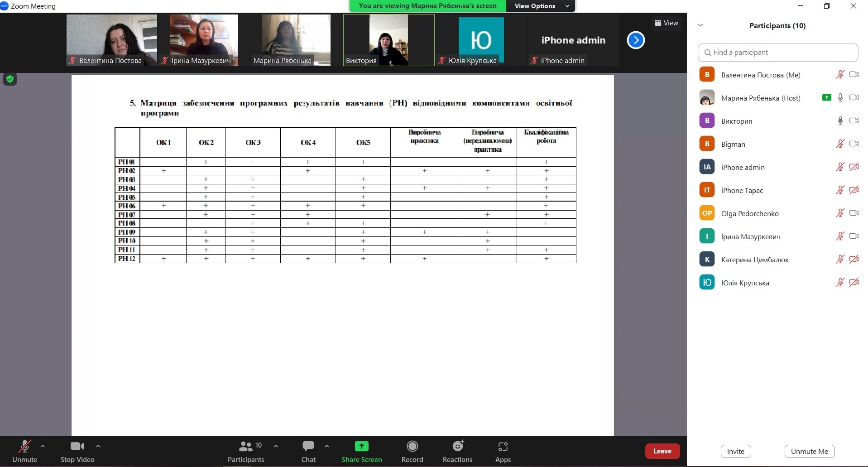Viewport: 868px width, 467px height.
Task: Click the green encryption shield icon
Action: point(10,79)
